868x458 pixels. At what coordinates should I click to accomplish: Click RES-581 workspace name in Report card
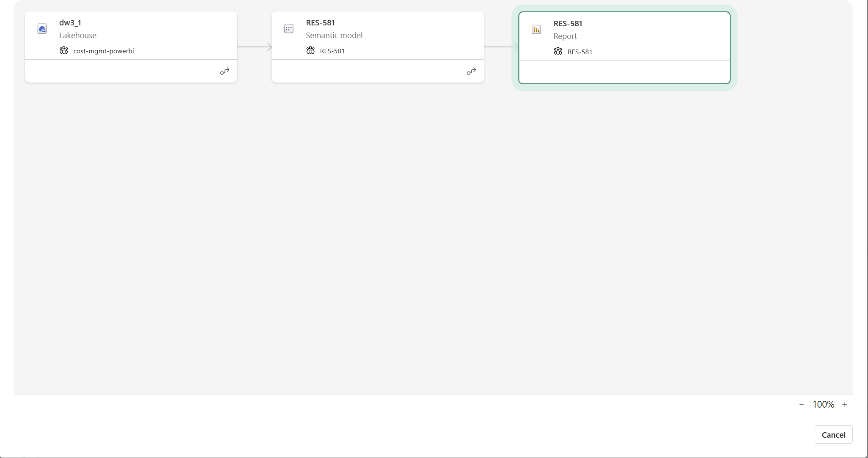580,52
